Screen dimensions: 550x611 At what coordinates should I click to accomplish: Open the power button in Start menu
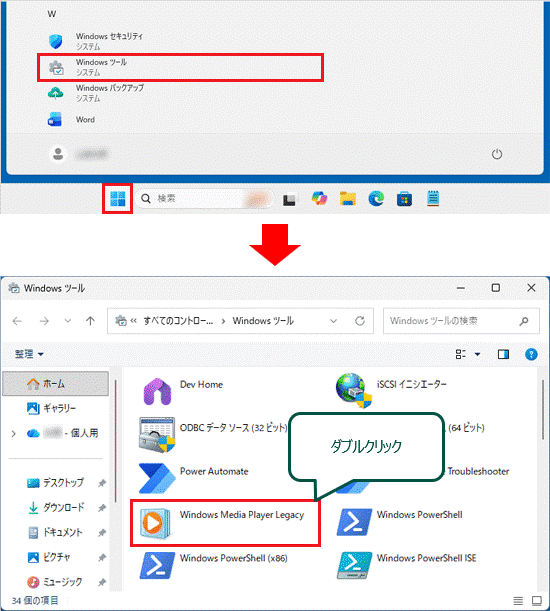pos(497,154)
